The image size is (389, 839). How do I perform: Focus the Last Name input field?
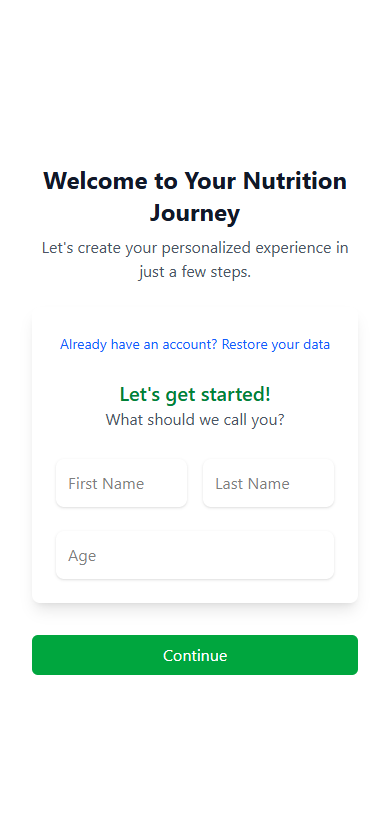pyautogui.click(x=269, y=483)
